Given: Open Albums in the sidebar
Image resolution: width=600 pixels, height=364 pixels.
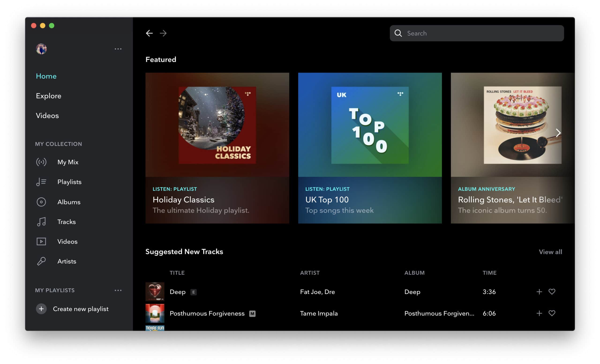Looking at the screenshot, I should pos(69,202).
